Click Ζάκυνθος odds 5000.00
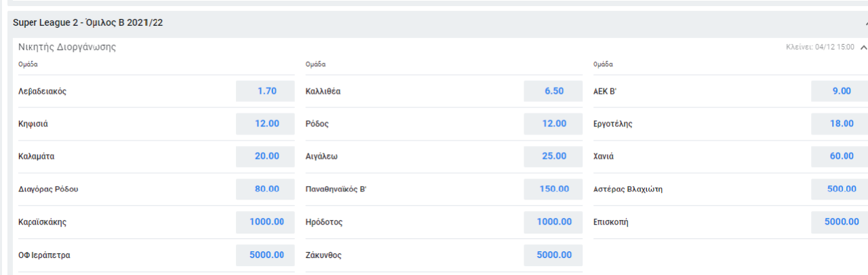868x275 pixels. click(x=553, y=255)
